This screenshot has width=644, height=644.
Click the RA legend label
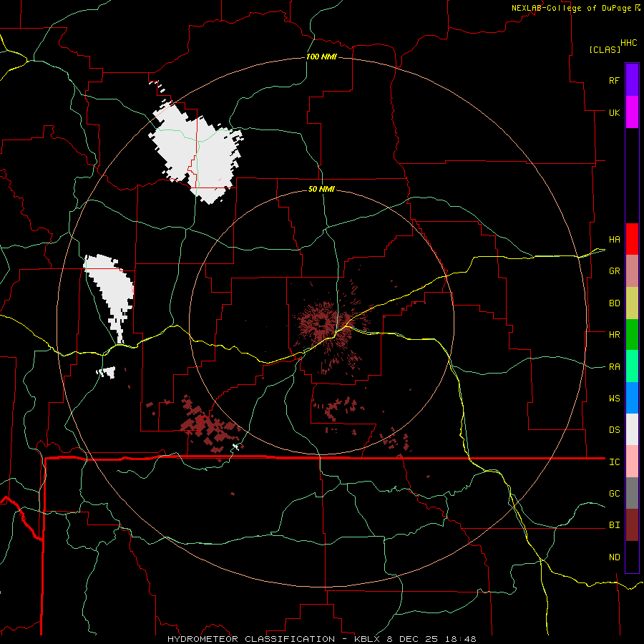point(614,367)
